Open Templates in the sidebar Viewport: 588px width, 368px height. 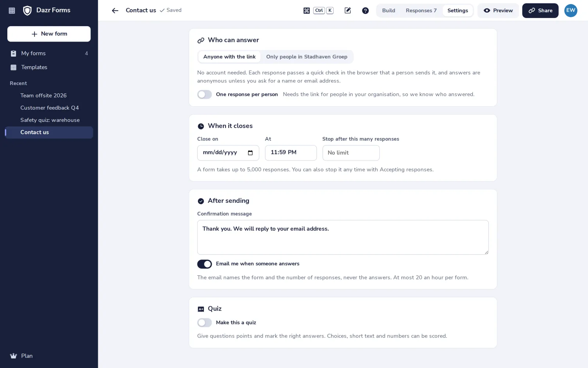point(49,67)
